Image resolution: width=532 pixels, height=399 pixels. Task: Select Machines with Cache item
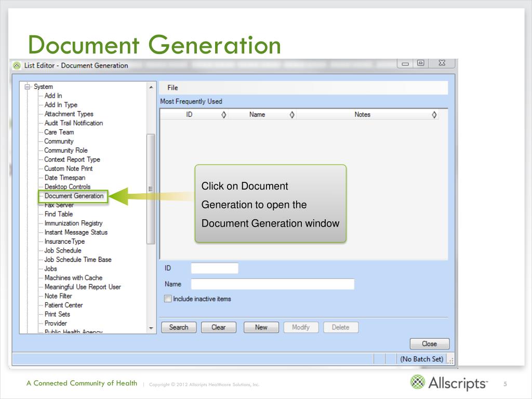pyautogui.click(x=73, y=278)
